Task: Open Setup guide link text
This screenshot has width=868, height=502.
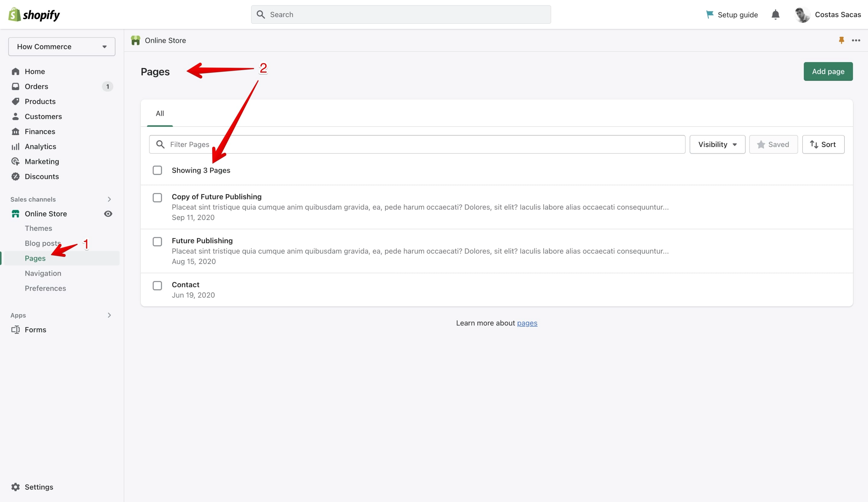Action: (738, 14)
